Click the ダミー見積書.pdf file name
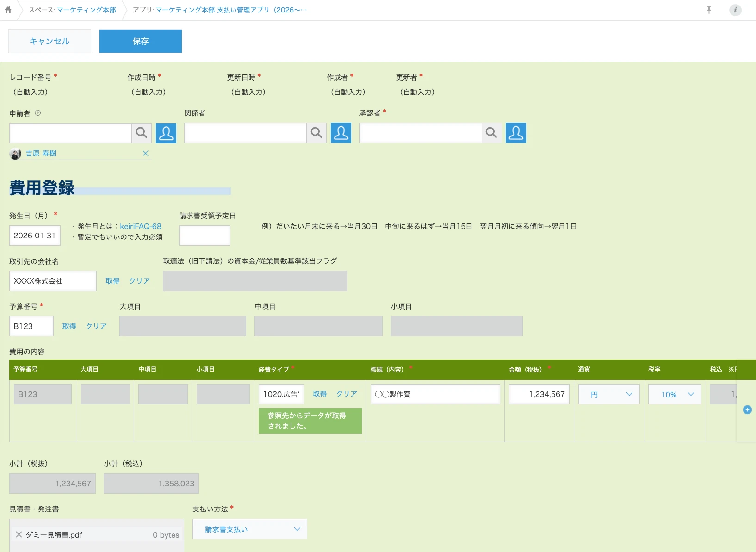756x552 pixels. pyautogui.click(x=54, y=535)
